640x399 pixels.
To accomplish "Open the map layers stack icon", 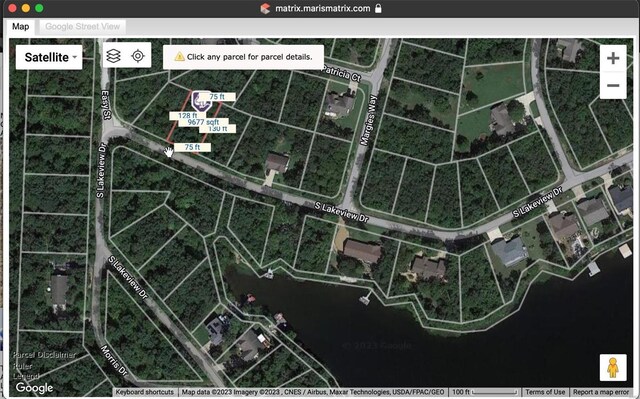I will point(113,56).
